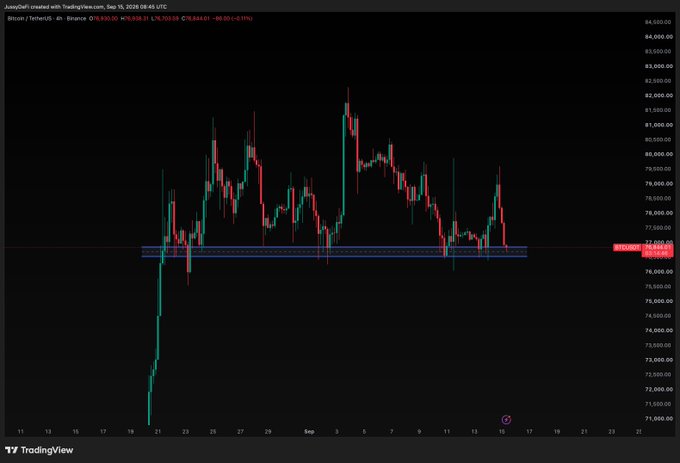Screen dimensions: 680x463
Task: Click the blue support zone rectangle
Action: click(334, 252)
